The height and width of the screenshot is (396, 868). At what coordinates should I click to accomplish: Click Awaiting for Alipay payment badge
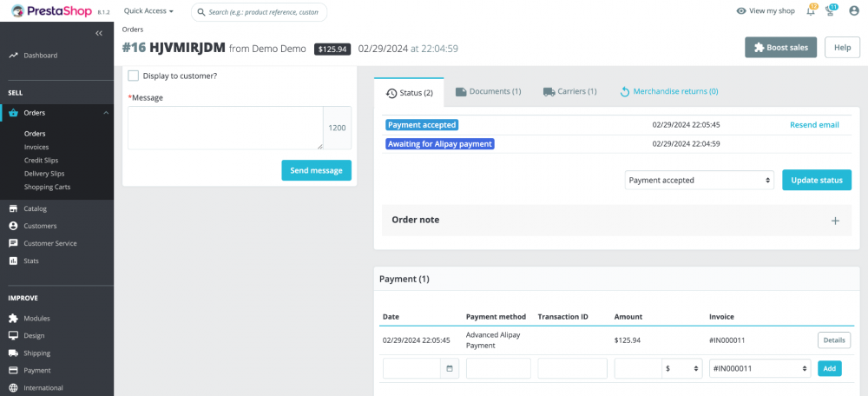pos(439,144)
